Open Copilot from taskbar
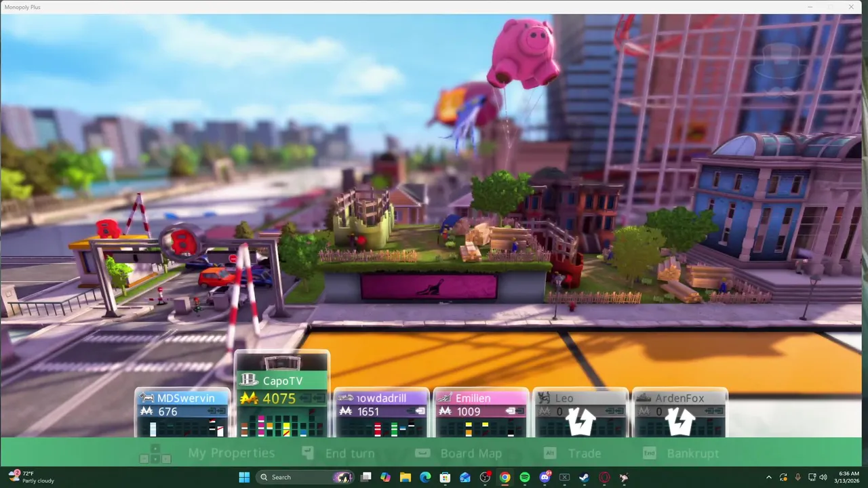 (x=386, y=477)
